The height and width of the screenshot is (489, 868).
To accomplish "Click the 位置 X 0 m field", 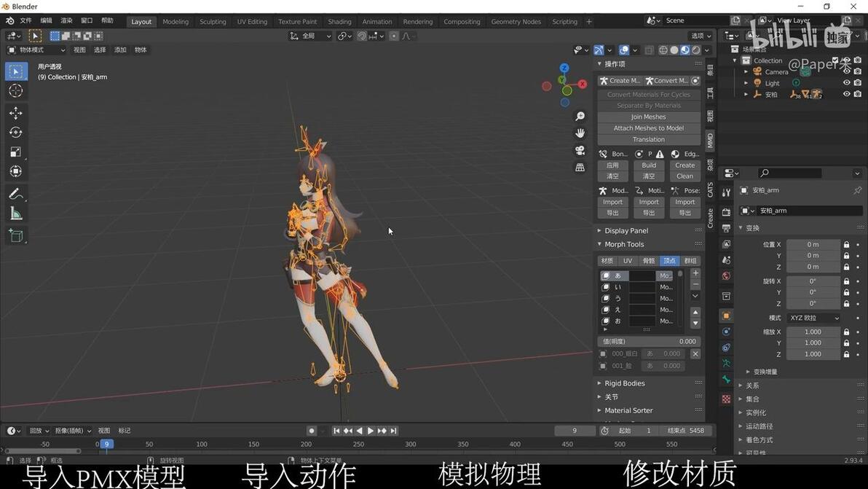I will coord(813,244).
